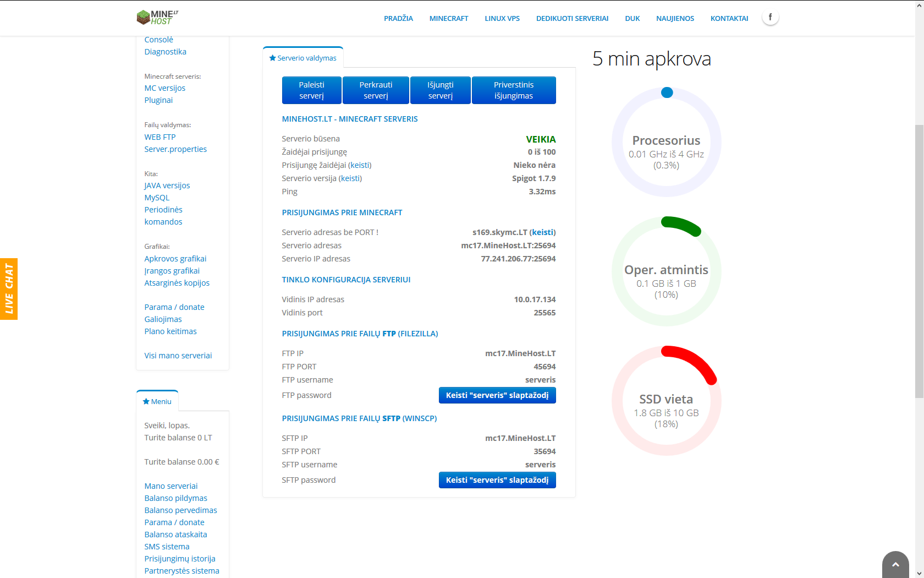The image size is (924, 578).
Task: Open the Facebook page icon
Action: pos(770,18)
